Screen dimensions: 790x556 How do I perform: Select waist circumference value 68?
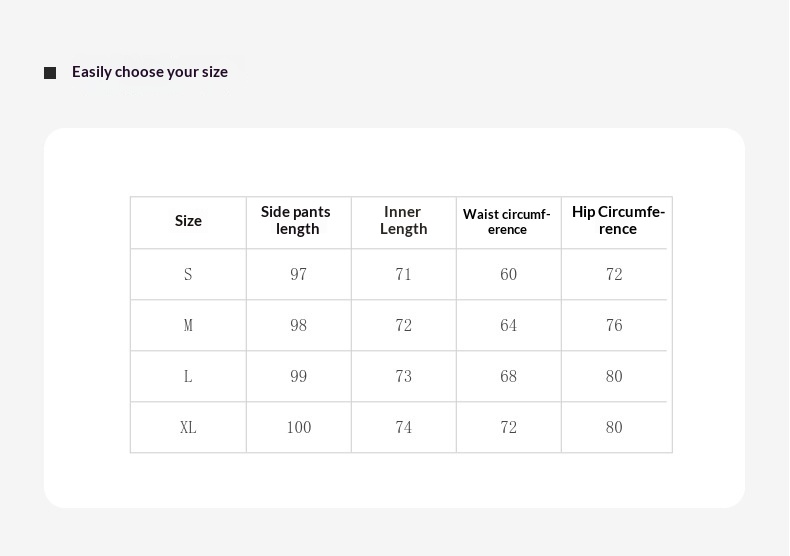point(509,376)
